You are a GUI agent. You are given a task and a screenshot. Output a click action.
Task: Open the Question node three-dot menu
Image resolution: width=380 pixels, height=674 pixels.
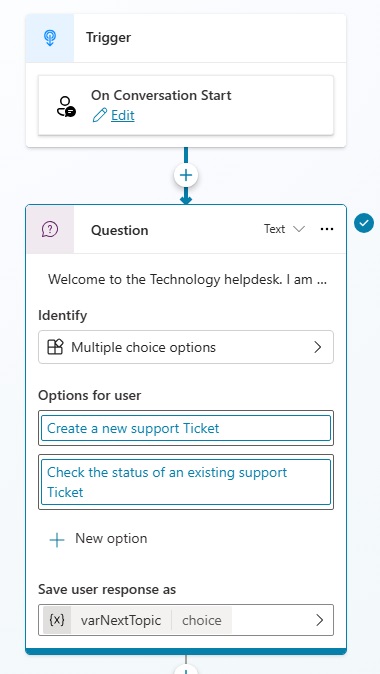coord(327,230)
